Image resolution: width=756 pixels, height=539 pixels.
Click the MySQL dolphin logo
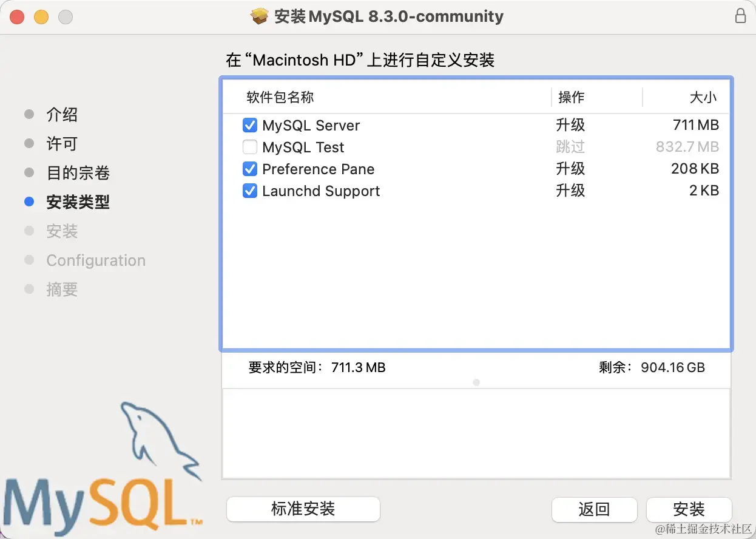pyautogui.click(x=103, y=467)
